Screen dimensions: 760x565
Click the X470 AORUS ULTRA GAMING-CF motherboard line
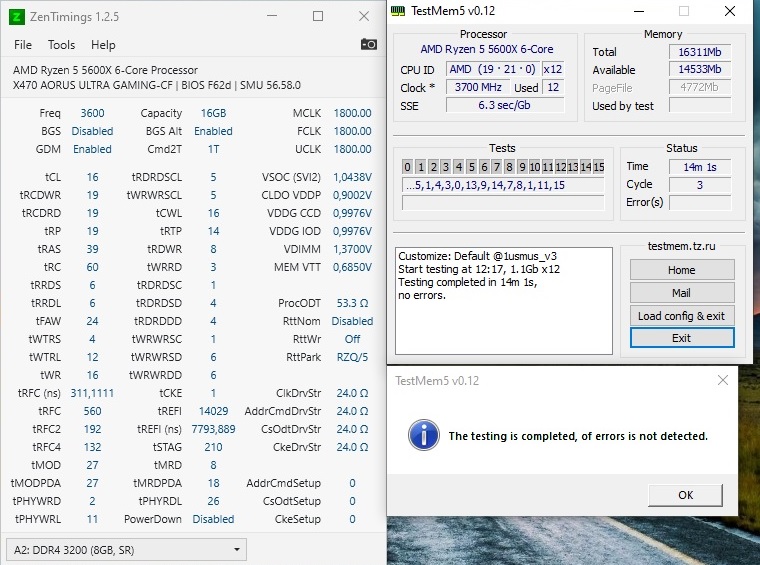click(157, 85)
